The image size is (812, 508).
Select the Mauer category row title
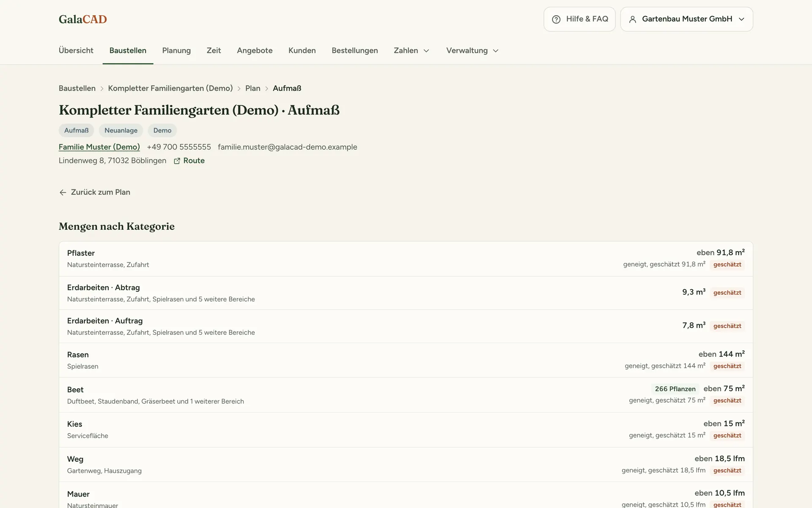[78, 494]
